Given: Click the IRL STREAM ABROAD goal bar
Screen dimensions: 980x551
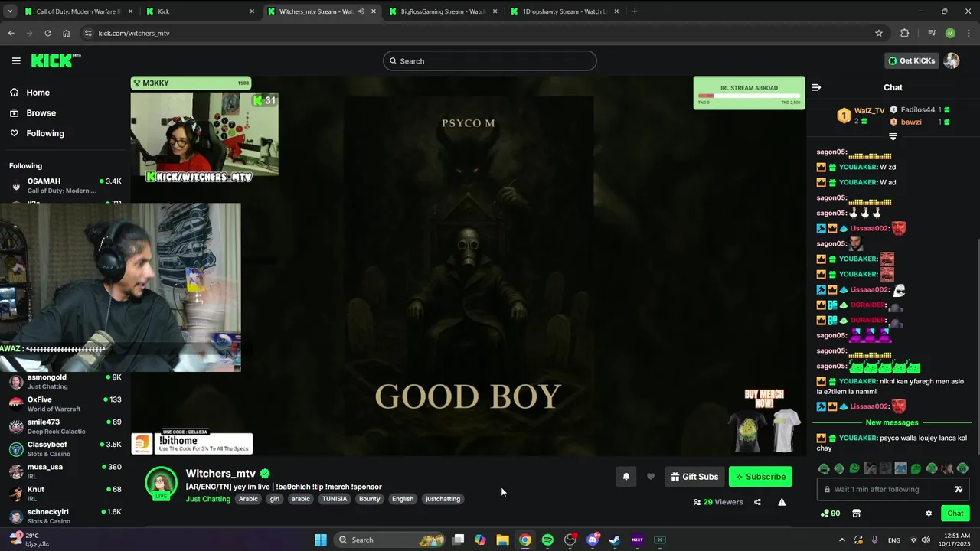Looking at the screenshot, I should [749, 93].
